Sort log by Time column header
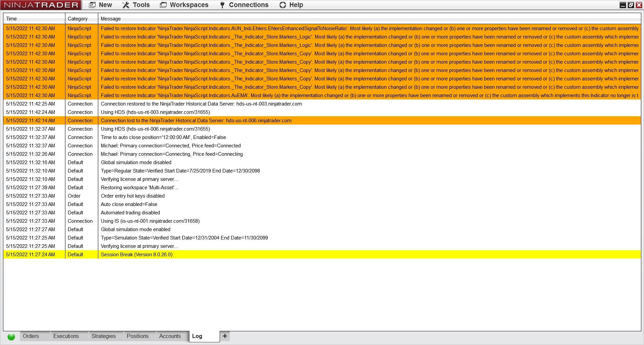Screen dimensions: 644x345 [x=34, y=19]
